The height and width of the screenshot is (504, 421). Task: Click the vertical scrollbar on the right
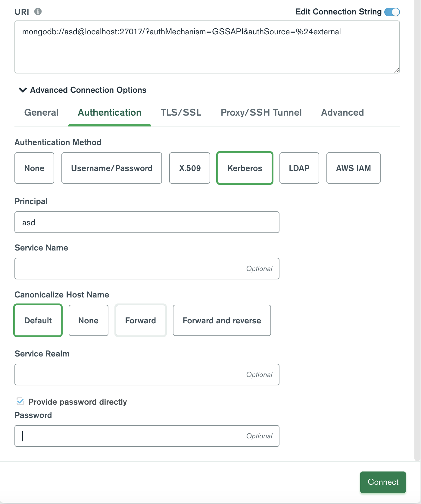(417, 230)
